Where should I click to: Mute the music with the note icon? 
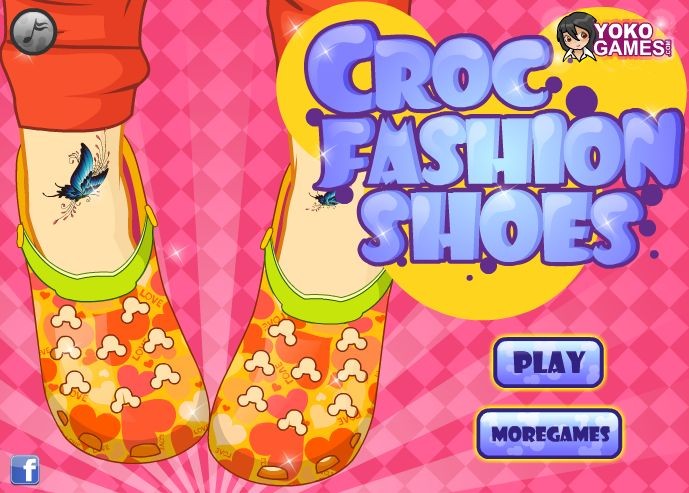[33, 32]
